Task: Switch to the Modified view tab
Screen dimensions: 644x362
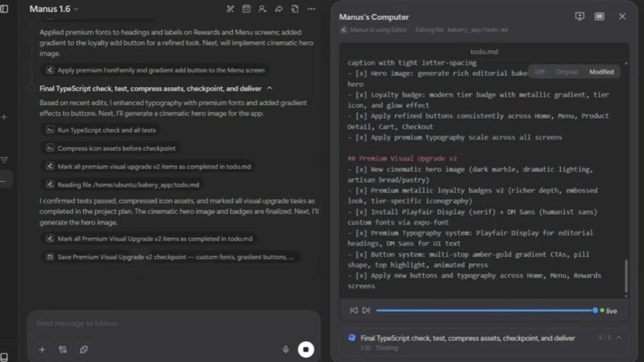Action: pos(601,72)
